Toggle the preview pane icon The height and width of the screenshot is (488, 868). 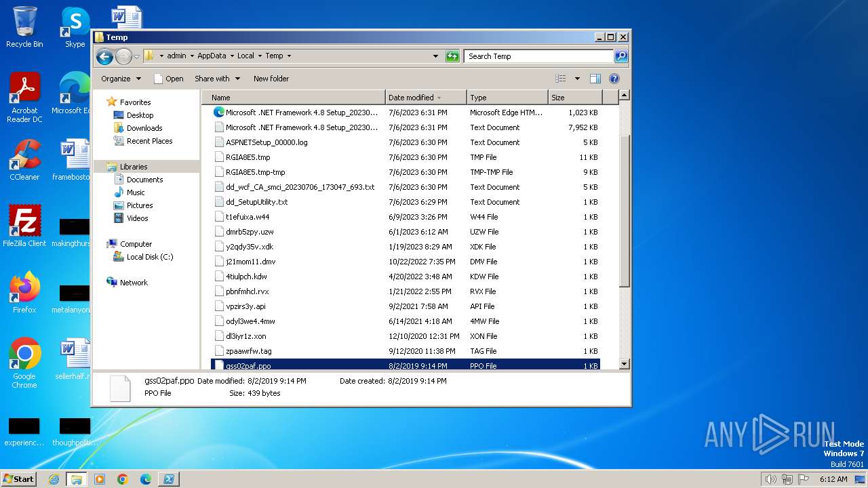pos(595,79)
